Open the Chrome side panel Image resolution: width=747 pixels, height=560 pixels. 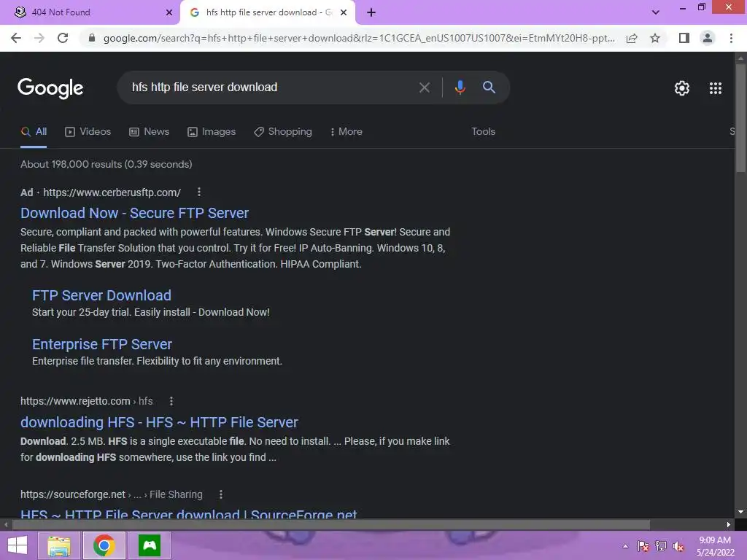(x=684, y=38)
